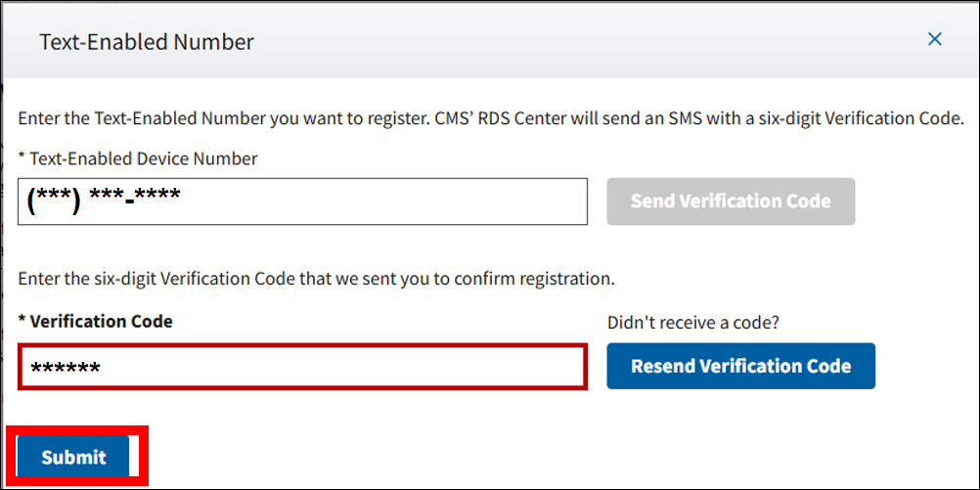980x490 pixels.
Task: Click the bold "Verification Code" field label
Action: pyautogui.click(x=101, y=321)
